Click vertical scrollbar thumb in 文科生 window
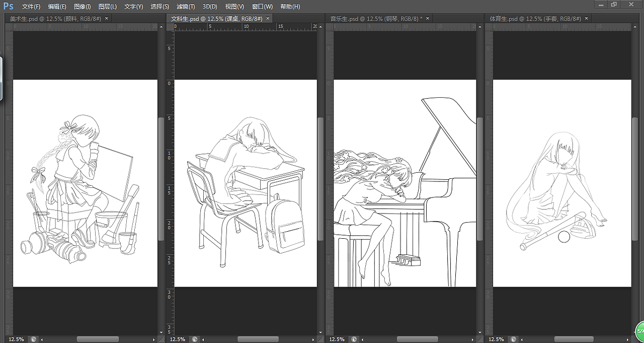 pos(320,179)
